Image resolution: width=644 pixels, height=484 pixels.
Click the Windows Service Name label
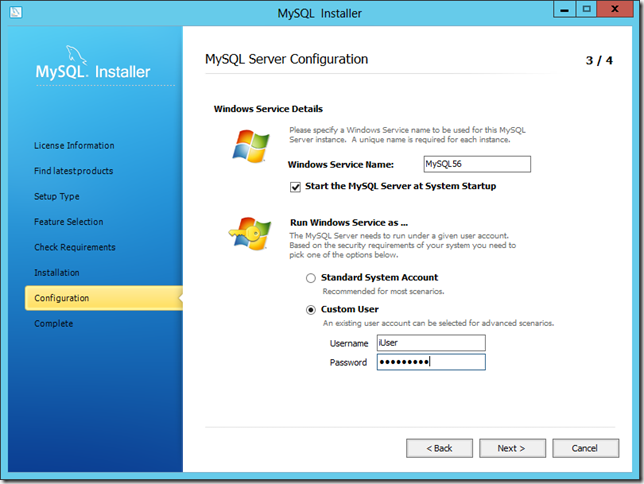tap(340, 165)
